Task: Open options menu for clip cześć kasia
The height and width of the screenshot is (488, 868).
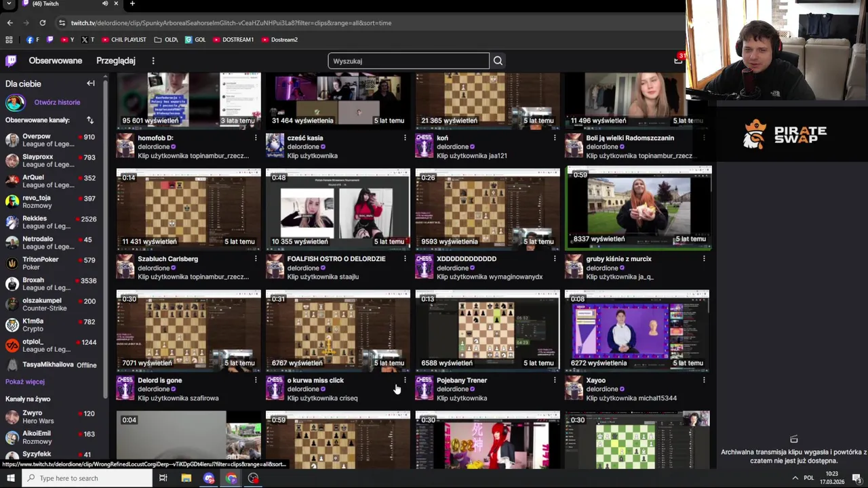Action: point(405,138)
